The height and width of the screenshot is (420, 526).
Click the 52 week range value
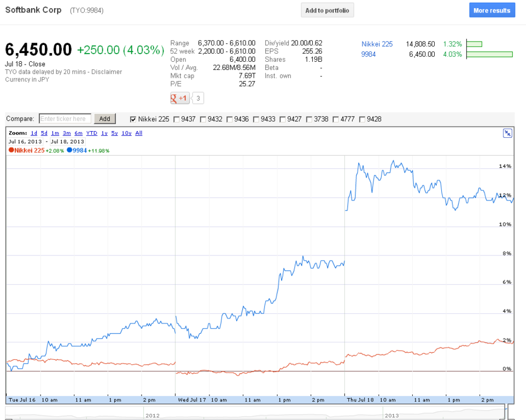coord(227,51)
